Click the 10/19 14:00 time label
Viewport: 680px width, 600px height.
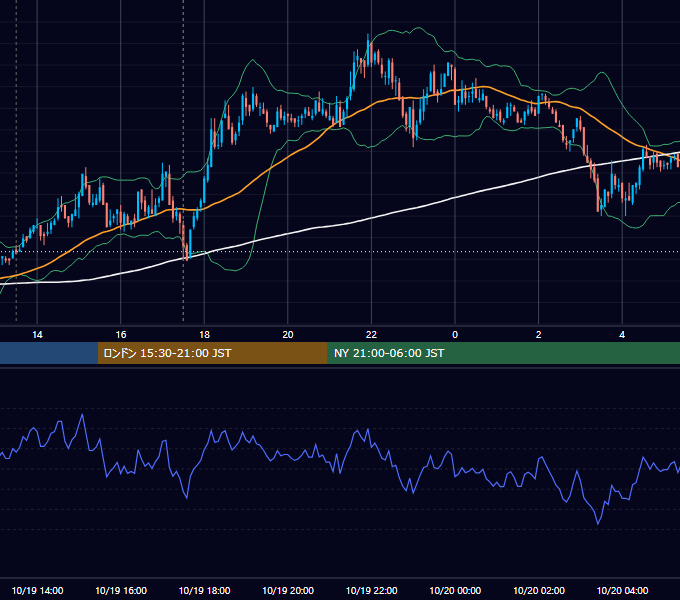pos(37,590)
